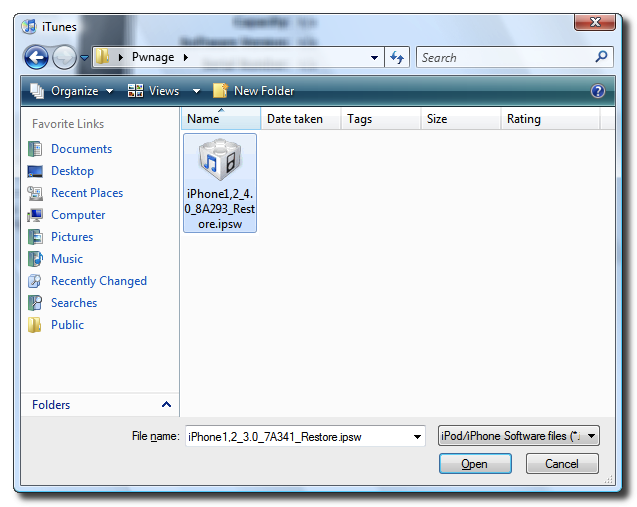Click the iPhone1,2_4.0_8A293_Restore.ipsw file name
The width and height of the screenshot is (637, 507).
click(x=220, y=209)
